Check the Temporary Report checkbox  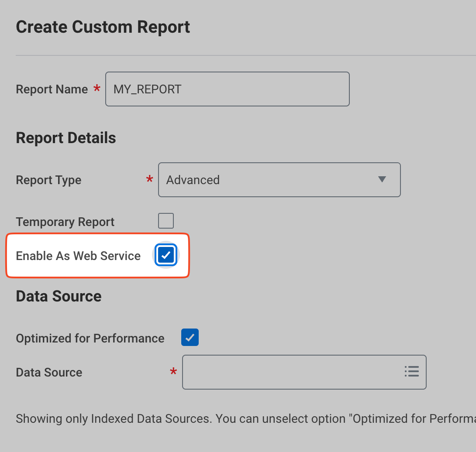166,221
